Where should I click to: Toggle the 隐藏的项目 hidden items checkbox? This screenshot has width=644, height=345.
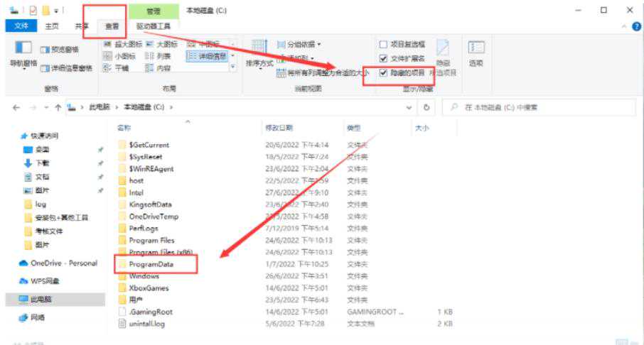click(x=384, y=72)
